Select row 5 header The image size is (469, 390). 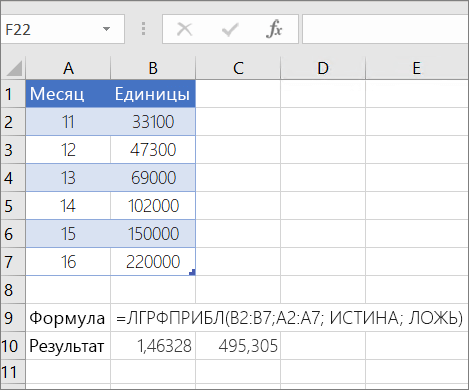[13, 205]
